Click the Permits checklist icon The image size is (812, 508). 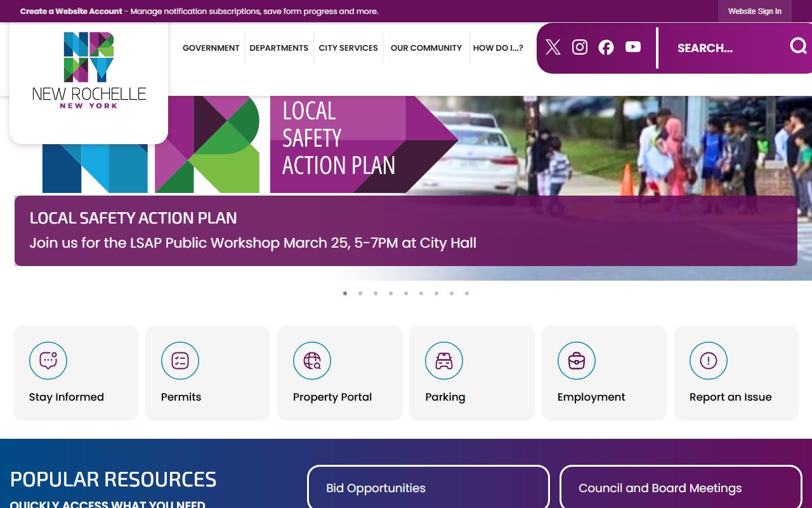click(180, 361)
